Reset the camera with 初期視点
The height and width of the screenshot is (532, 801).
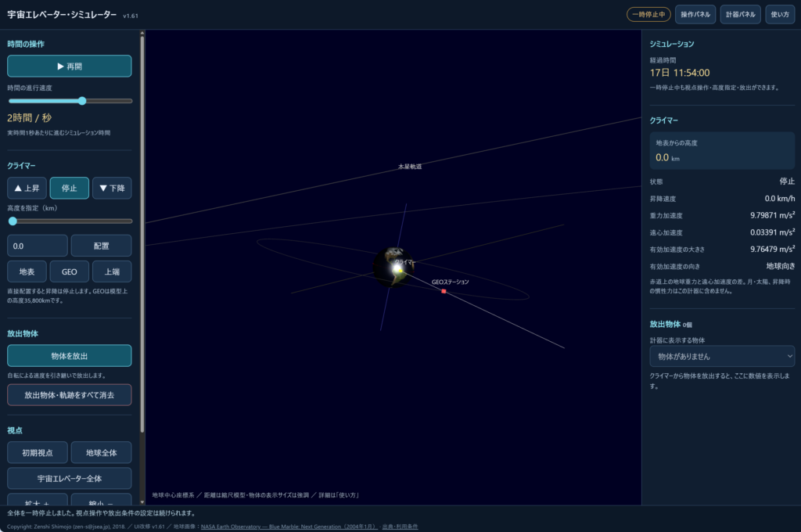tap(38, 453)
